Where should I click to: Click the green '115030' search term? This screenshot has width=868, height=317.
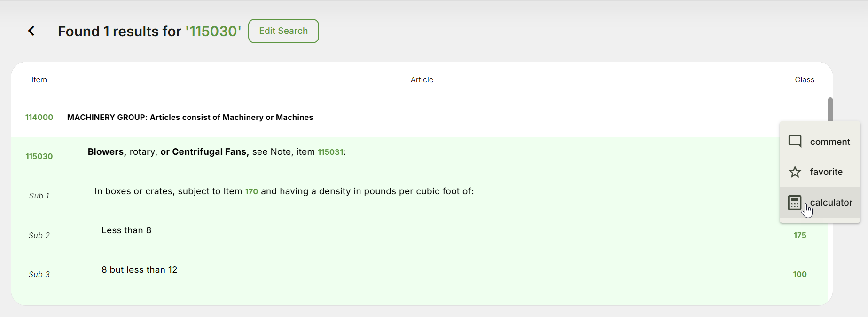pyautogui.click(x=213, y=31)
